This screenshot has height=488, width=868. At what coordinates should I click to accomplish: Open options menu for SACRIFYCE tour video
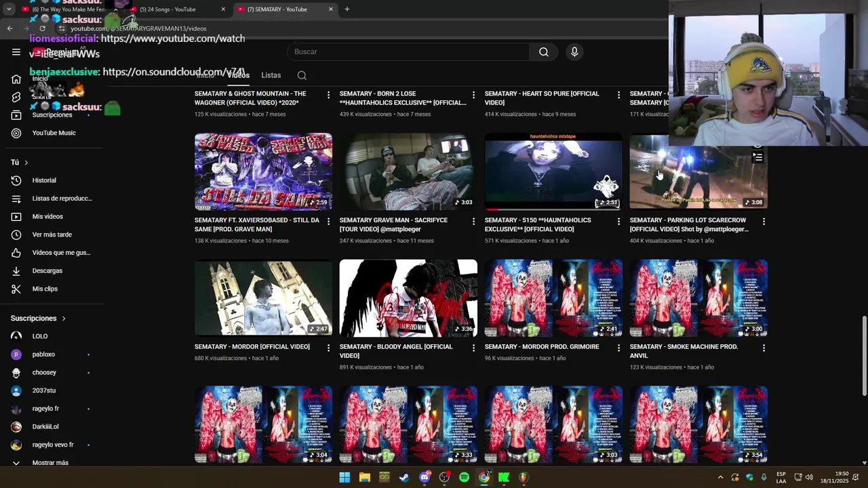click(x=474, y=222)
